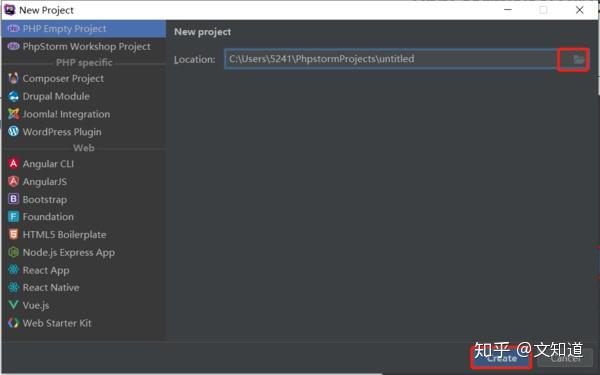
Task: Click the Joomla! Integration icon
Action: 13,114
